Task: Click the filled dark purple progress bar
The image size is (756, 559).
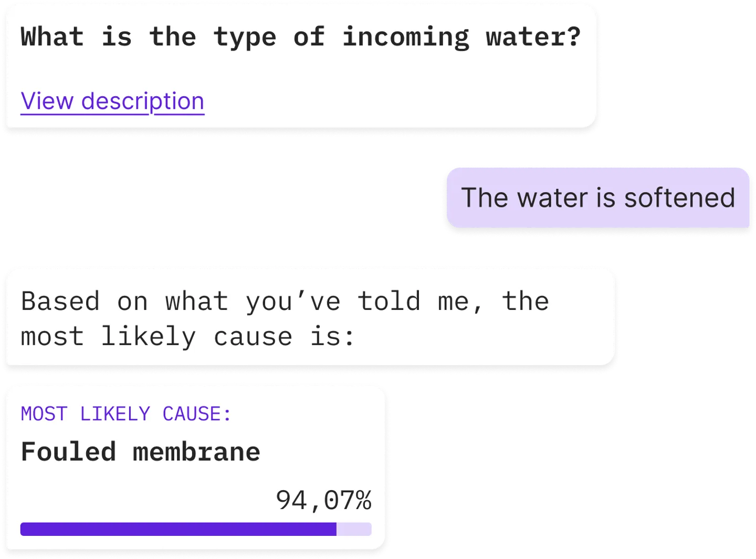Action: point(178,529)
